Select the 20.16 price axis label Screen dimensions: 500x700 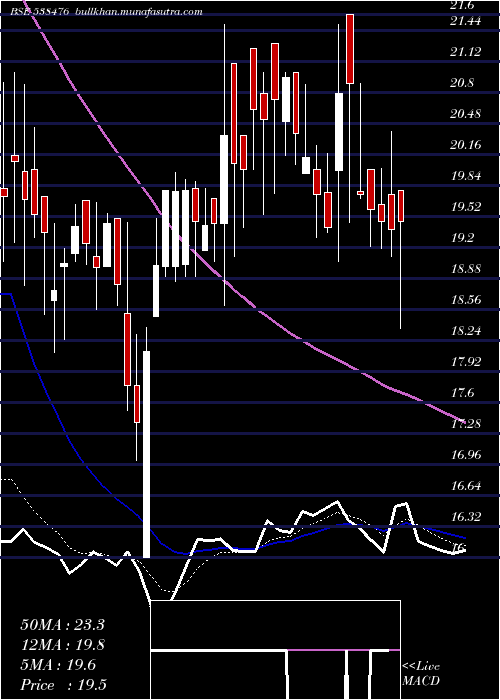(x=466, y=145)
